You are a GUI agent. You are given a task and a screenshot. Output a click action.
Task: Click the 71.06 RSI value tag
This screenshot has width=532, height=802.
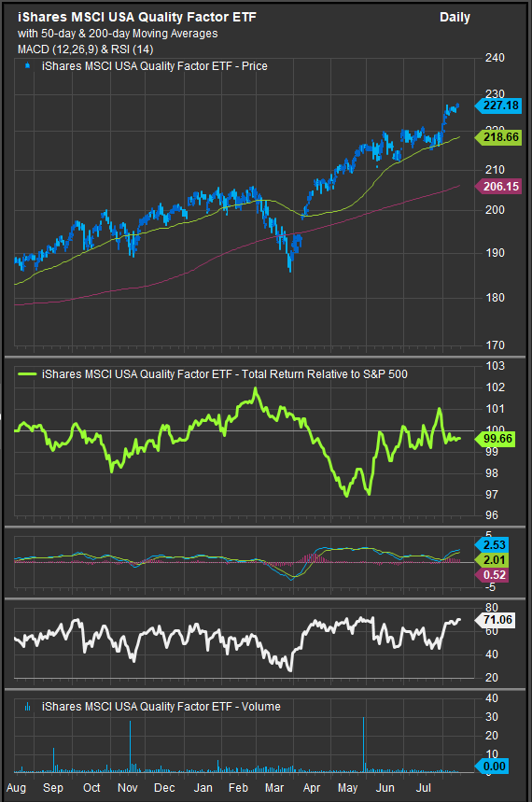pos(496,620)
